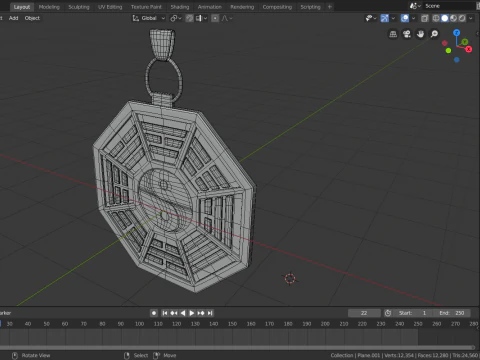Open shading options dropdown arrow
The image size is (480, 360).
[470, 18]
